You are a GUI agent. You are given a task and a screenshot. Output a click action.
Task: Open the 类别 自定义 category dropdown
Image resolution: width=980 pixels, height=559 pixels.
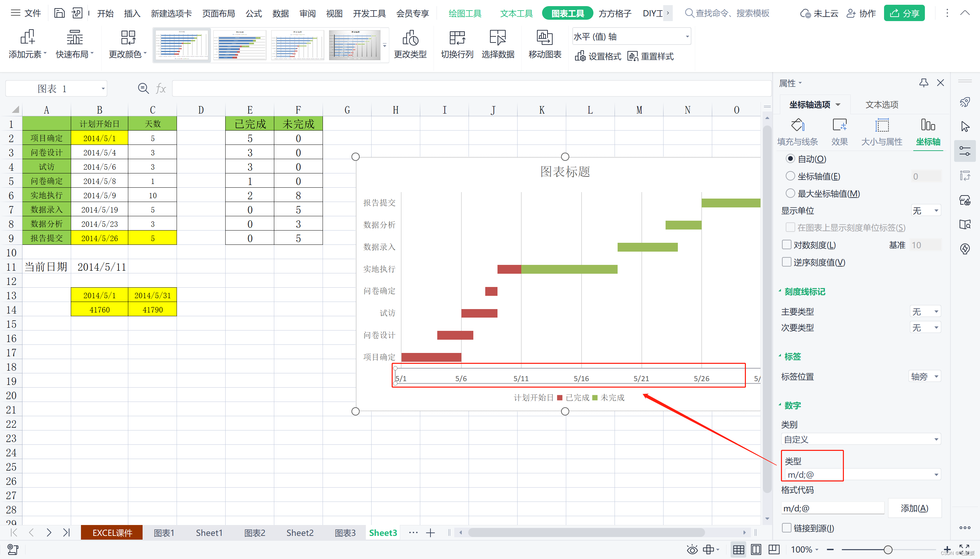coord(861,439)
